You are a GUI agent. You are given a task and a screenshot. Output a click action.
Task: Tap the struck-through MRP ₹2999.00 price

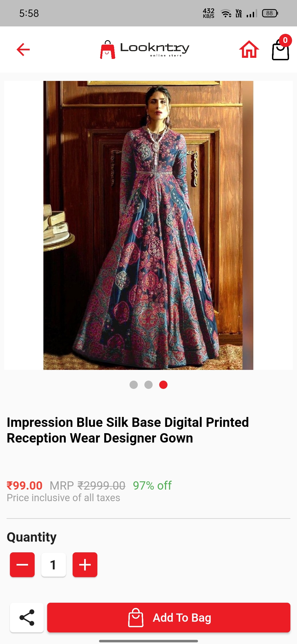coord(87,485)
